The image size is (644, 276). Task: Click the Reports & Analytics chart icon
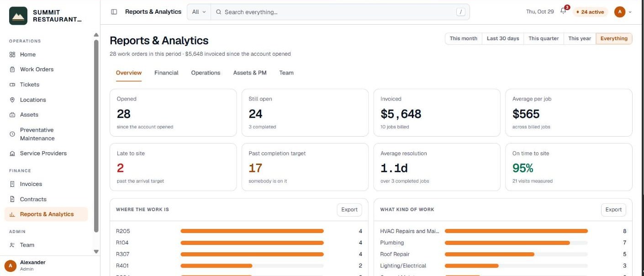(12, 214)
